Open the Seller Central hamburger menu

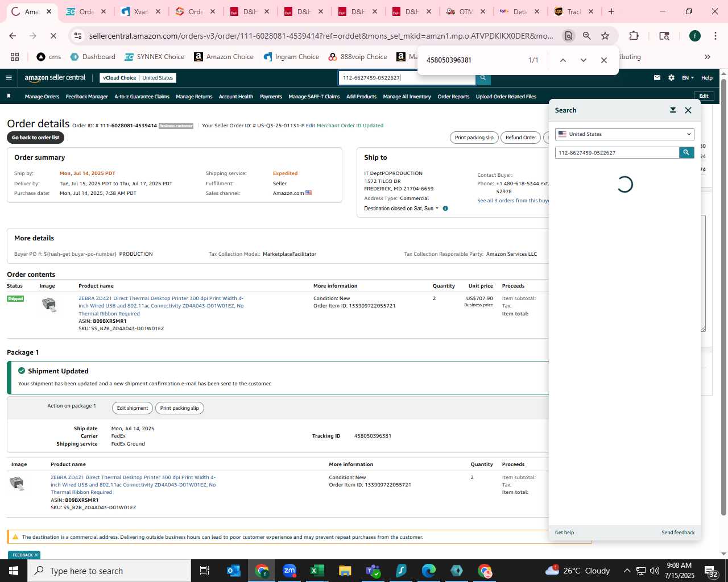point(9,78)
